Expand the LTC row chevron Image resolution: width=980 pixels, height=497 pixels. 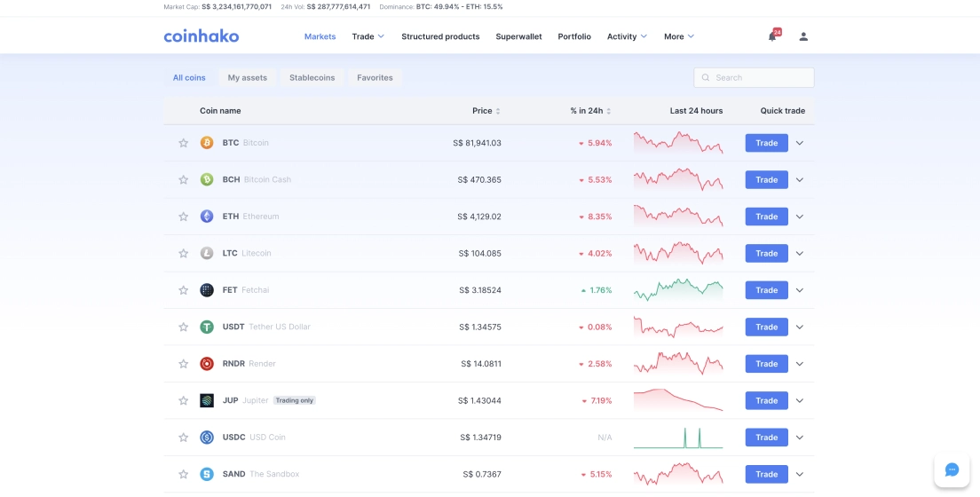point(800,254)
